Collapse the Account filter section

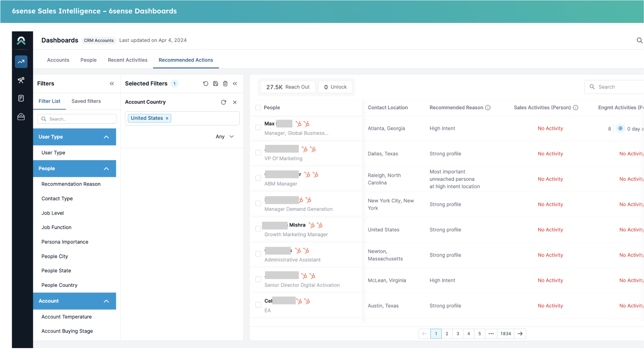click(x=106, y=301)
